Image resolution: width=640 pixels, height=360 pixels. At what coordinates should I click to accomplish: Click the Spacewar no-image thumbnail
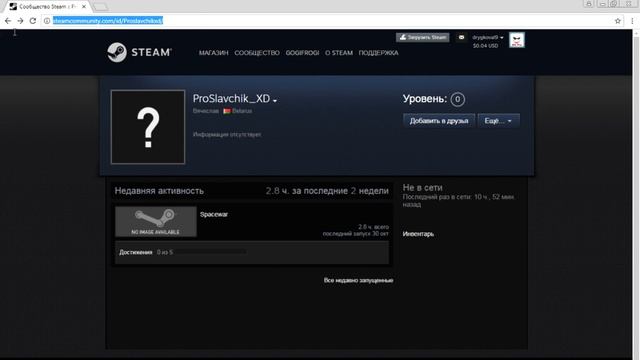tap(156, 221)
